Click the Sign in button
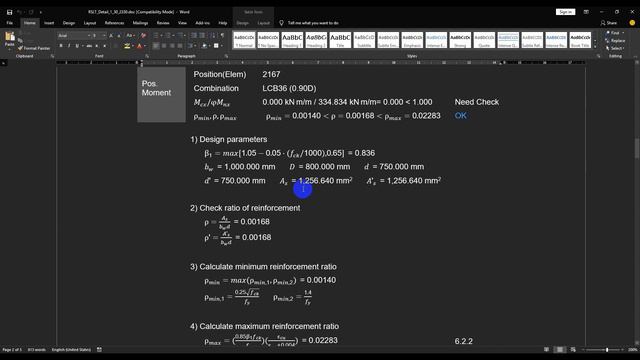The width and height of the screenshot is (640, 360). point(565,12)
